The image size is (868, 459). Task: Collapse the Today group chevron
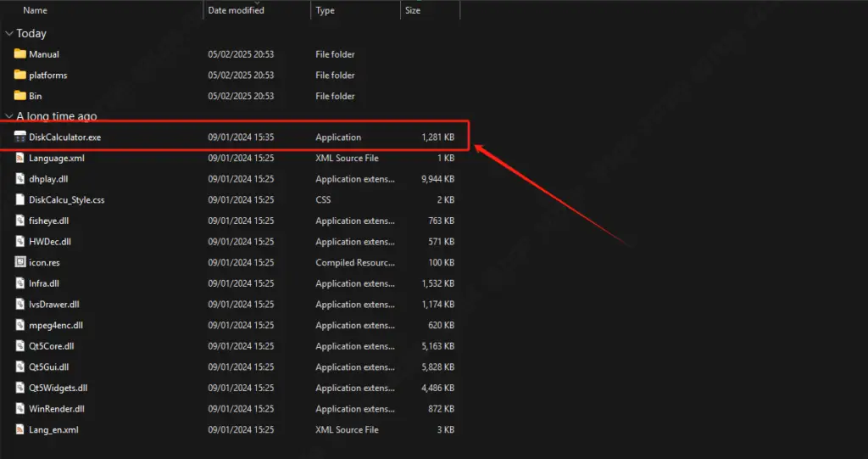pos(8,33)
